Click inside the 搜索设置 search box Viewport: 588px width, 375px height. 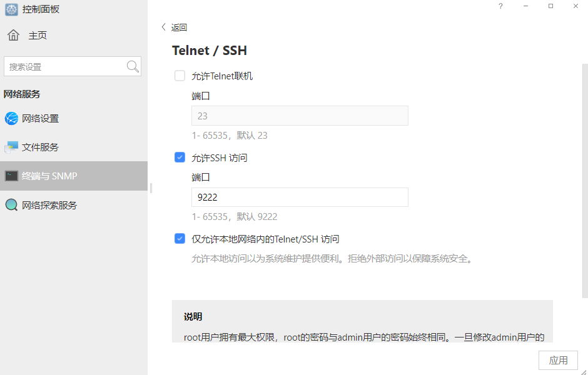(63, 66)
